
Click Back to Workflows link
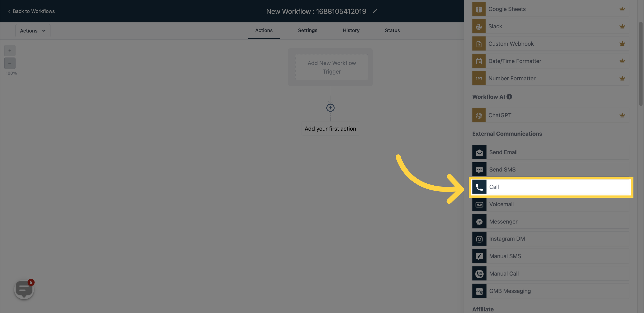31,11
